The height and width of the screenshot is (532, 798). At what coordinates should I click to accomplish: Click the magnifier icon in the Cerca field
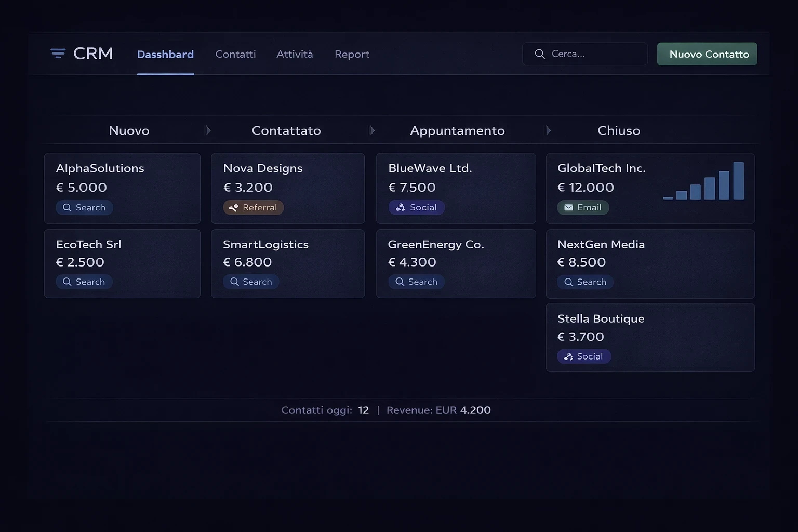point(540,54)
